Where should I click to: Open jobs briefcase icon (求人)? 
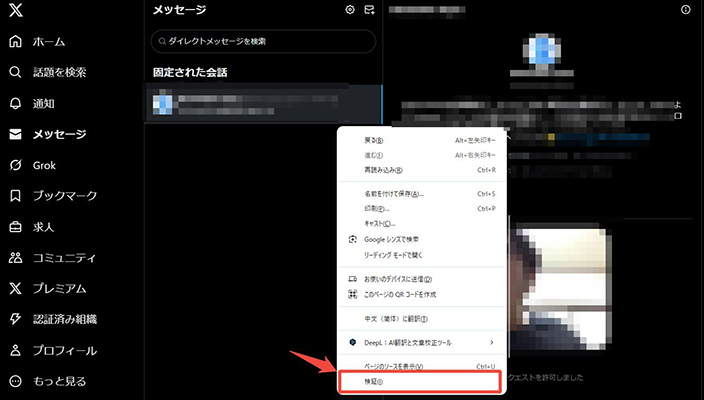(x=15, y=227)
